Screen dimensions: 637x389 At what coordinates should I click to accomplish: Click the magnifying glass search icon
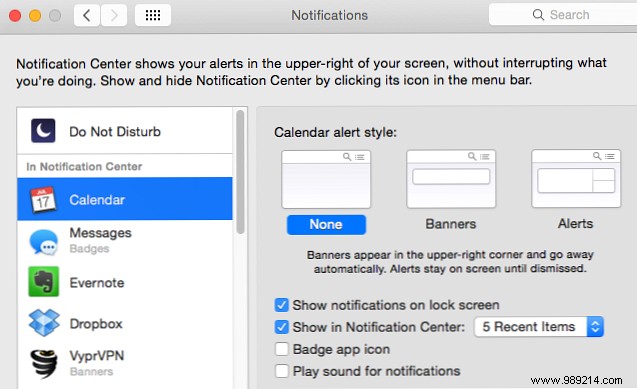click(x=538, y=15)
